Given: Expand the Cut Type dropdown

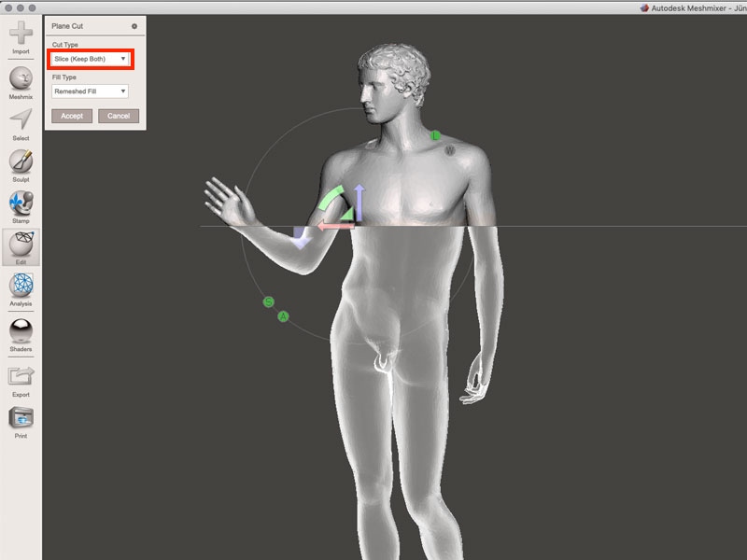Looking at the screenshot, I should pos(91,59).
